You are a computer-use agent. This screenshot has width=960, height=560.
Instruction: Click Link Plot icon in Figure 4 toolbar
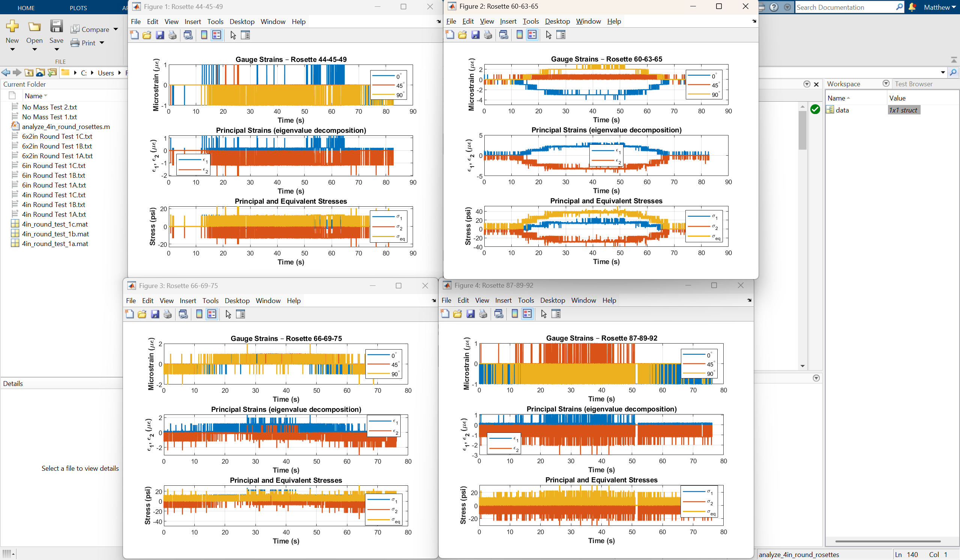[499, 314]
